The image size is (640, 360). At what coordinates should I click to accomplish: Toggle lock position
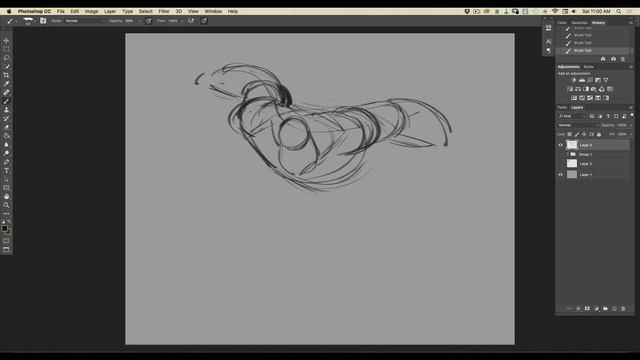coord(584,134)
